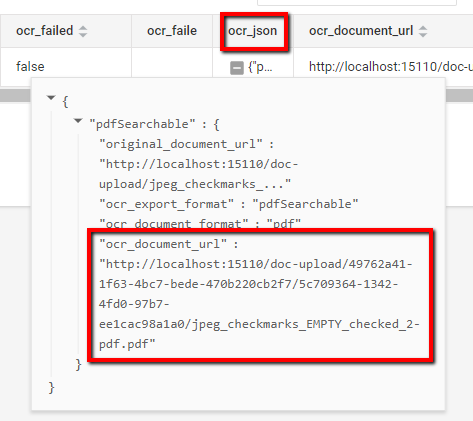
Task: Click the "ocr_document_url" key in JSON
Action: coord(163,244)
